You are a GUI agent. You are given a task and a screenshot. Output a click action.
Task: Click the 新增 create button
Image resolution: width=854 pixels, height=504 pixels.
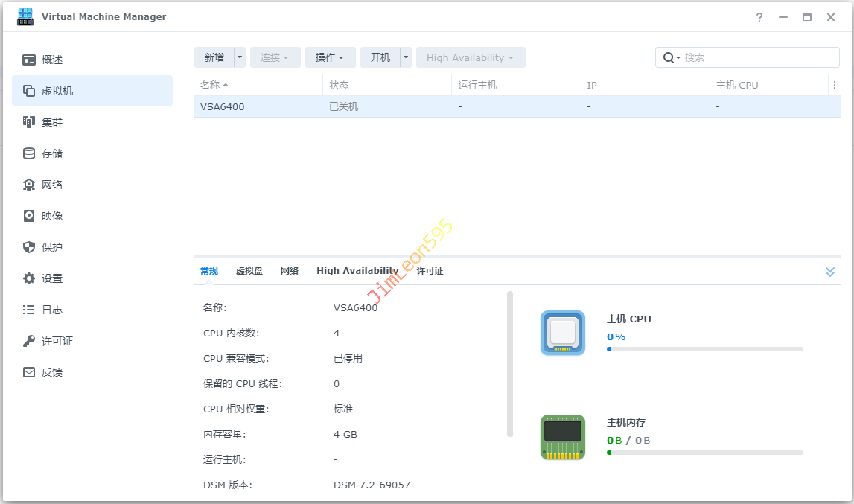click(214, 57)
